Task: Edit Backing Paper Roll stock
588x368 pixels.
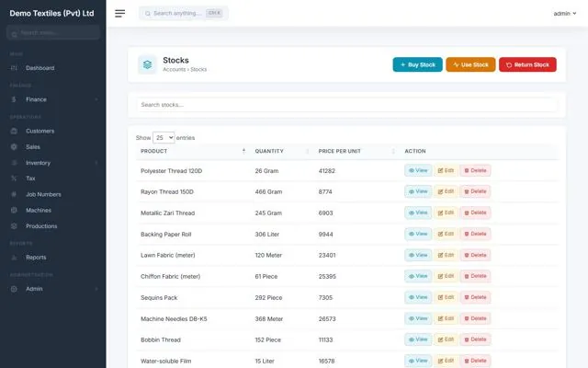Action: click(x=446, y=234)
